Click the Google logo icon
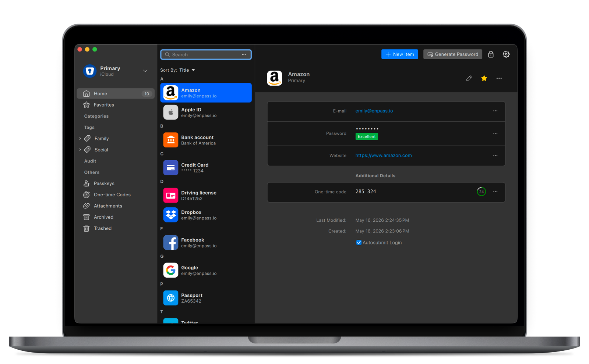 pos(170,270)
